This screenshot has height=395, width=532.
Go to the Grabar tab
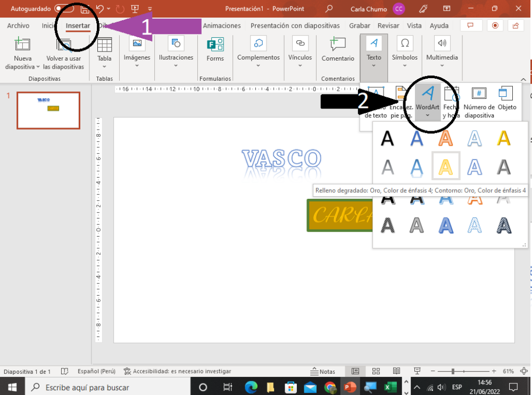coord(360,26)
